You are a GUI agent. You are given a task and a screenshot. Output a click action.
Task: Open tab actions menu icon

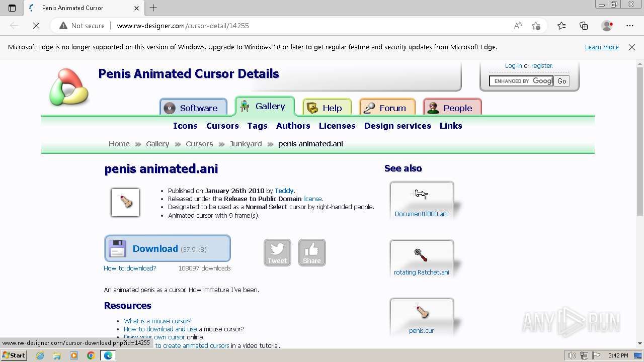point(12,8)
